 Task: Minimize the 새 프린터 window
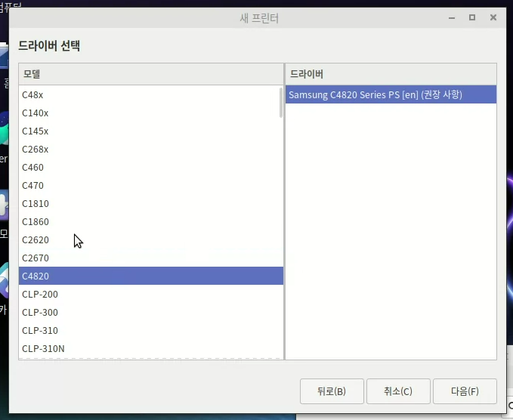click(x=452, y=17)
